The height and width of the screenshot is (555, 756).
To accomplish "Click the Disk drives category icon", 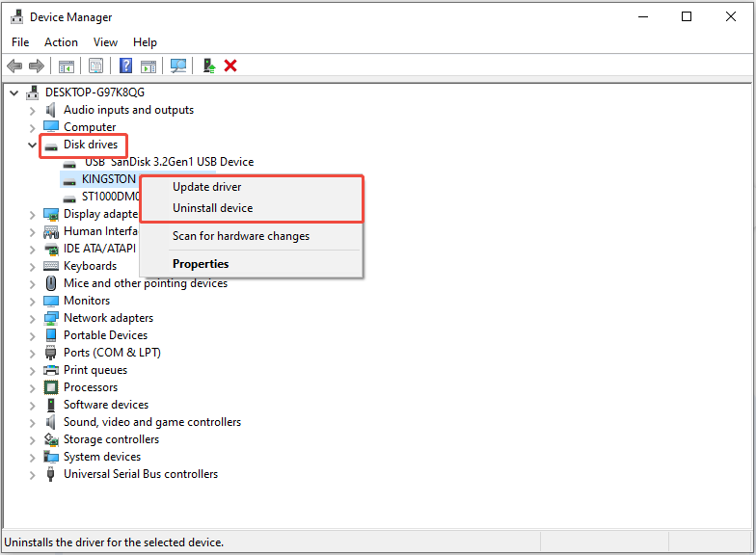I will coord(51,146).
